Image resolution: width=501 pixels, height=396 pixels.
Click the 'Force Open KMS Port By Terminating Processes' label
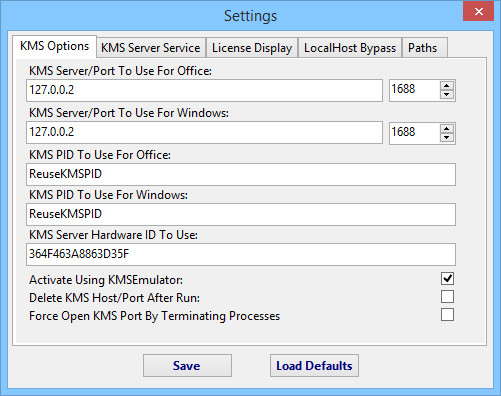[x=154, y=316]
